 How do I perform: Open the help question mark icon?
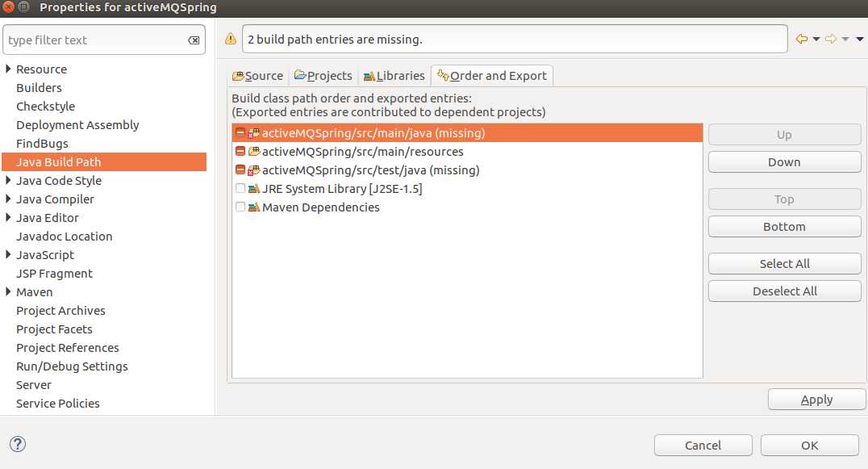pos(18,444)
